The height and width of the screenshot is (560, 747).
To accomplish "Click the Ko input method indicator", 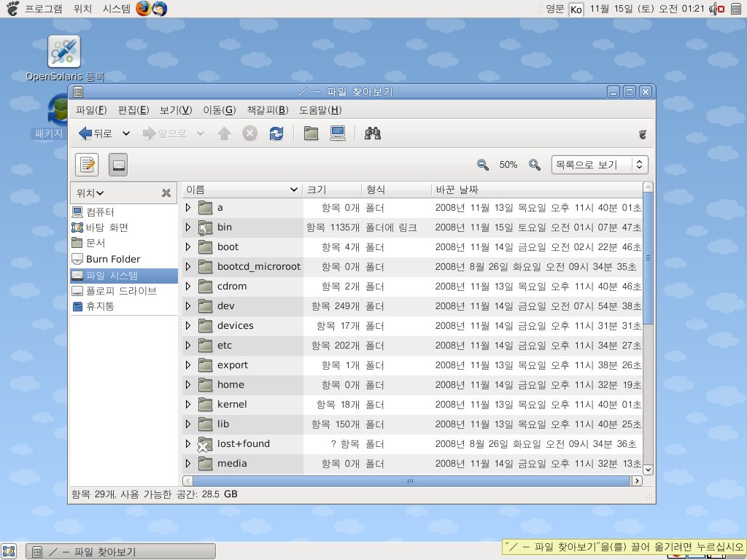I will pyautogui.click(x=576, y=9).
